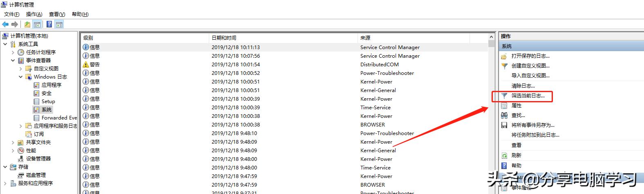Collapse the 存储 tree node
The image size is (644, 194).
pos(5,167)
